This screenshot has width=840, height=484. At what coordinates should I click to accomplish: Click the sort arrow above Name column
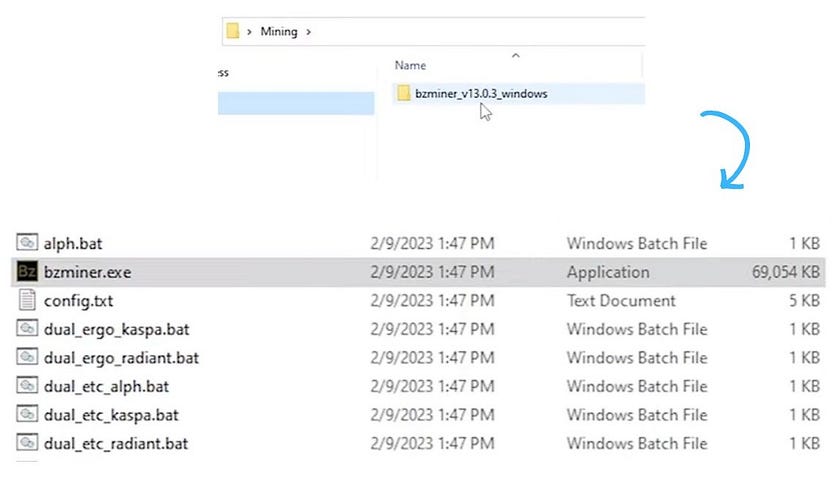click(x=515, y=55)
